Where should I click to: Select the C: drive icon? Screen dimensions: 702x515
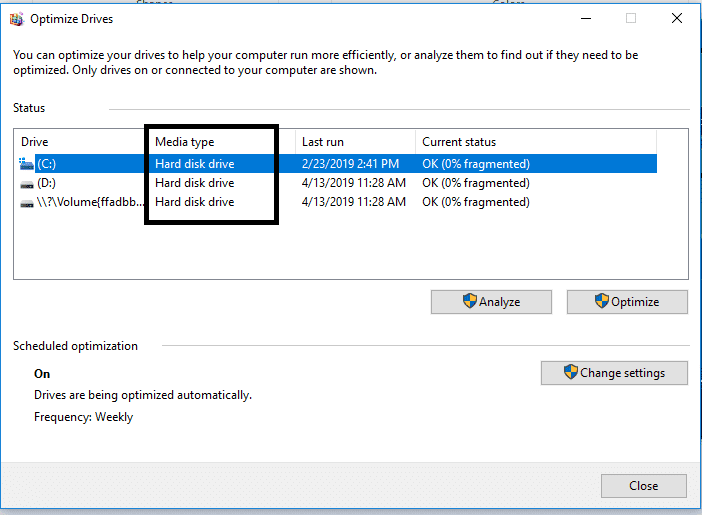(x=26, y=164)
